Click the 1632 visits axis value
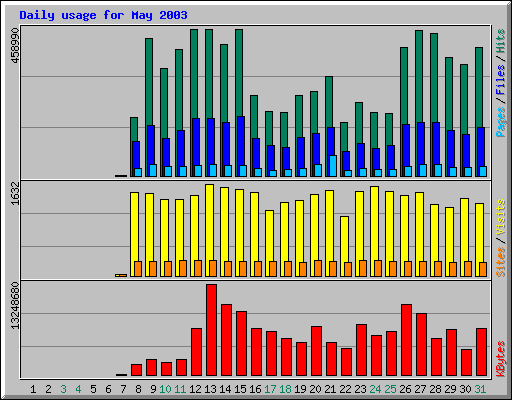The image size is (512, 400). (x=15, y=193)
